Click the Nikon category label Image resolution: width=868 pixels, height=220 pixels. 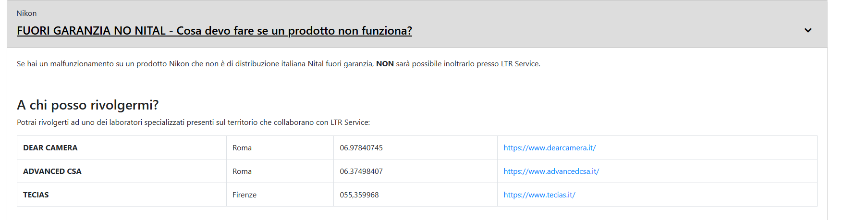pos(26,13)
